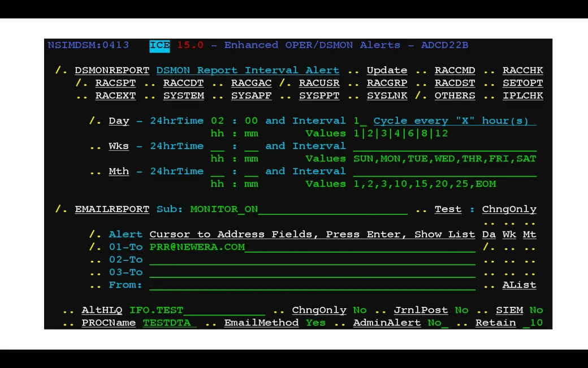Viewport: 588px width, 368px height.
Task: Click the From address field
Action: tap(312, 285)
